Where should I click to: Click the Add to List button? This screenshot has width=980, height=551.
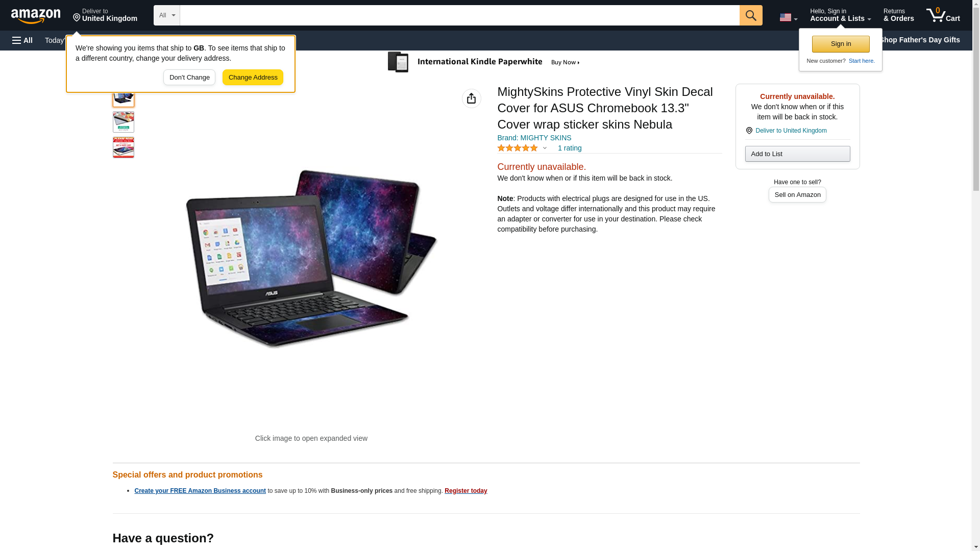pyautogui.click(x=797, y=154)
